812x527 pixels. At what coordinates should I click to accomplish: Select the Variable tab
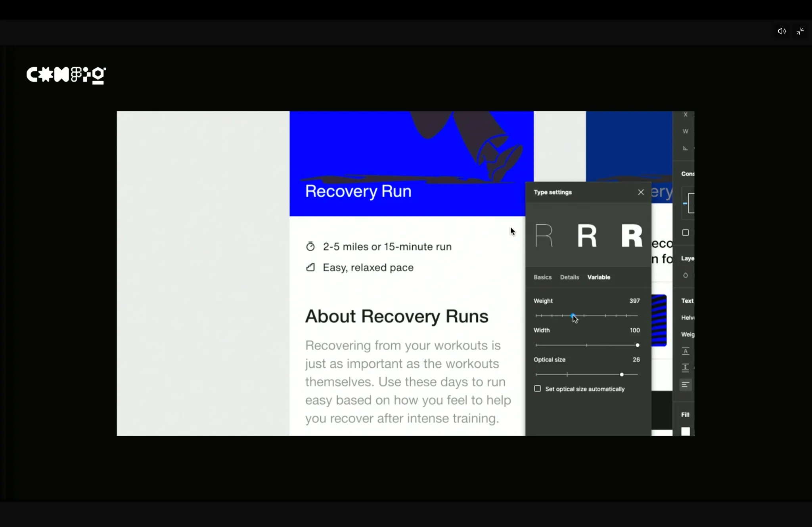599,277
